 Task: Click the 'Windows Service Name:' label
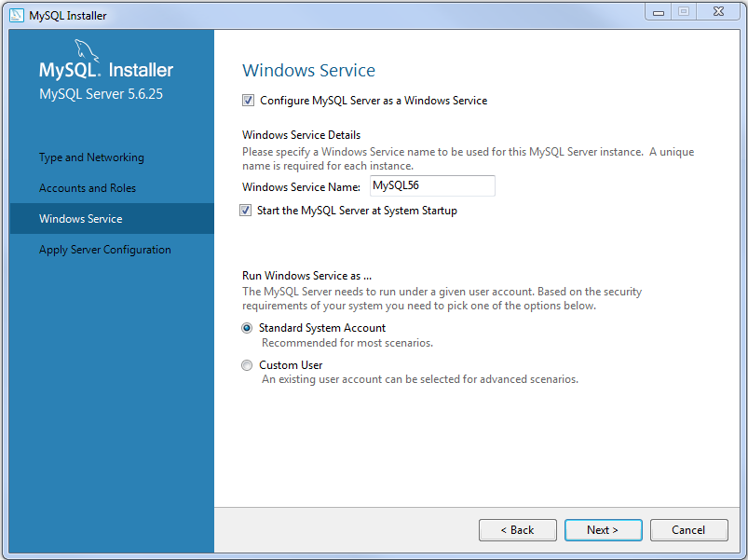pos(301,187)
